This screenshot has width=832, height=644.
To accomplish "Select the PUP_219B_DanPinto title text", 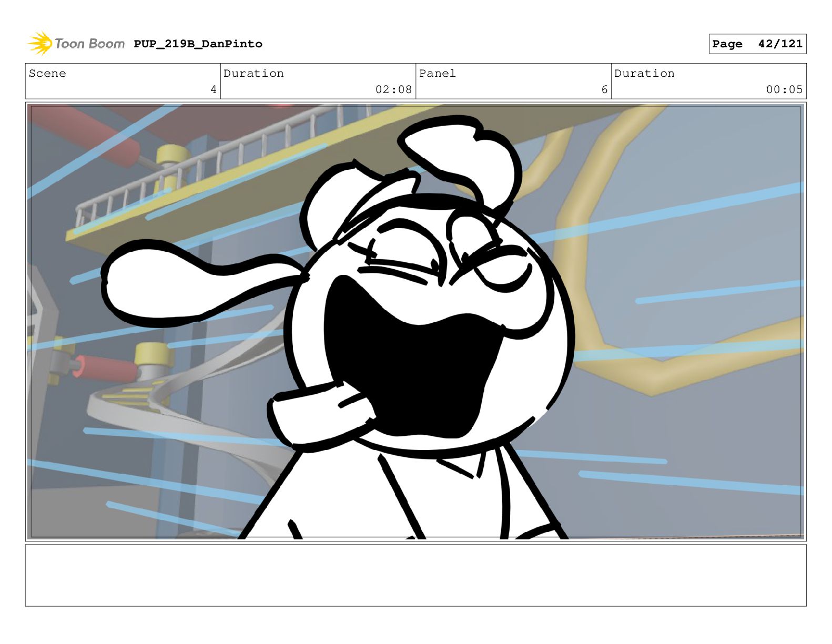I will (x=198, y=44).
